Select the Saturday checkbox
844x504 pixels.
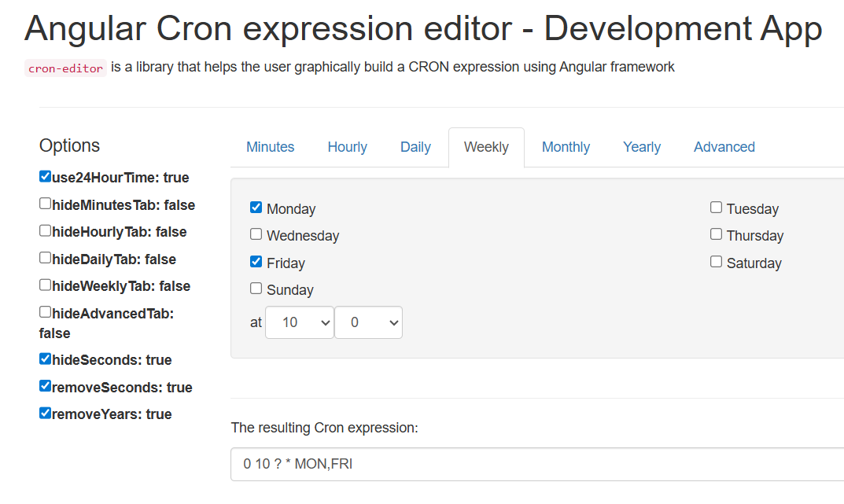[x=716, y=262]
